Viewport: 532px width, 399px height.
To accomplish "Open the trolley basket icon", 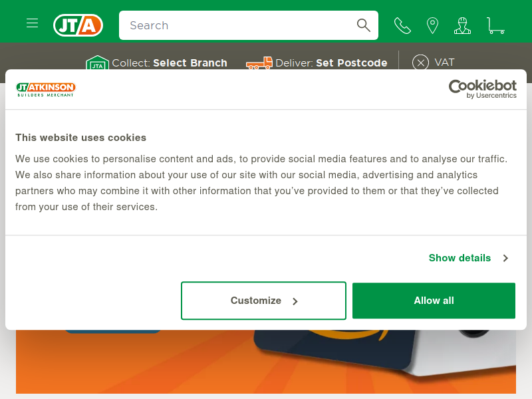I will (495, 26).
